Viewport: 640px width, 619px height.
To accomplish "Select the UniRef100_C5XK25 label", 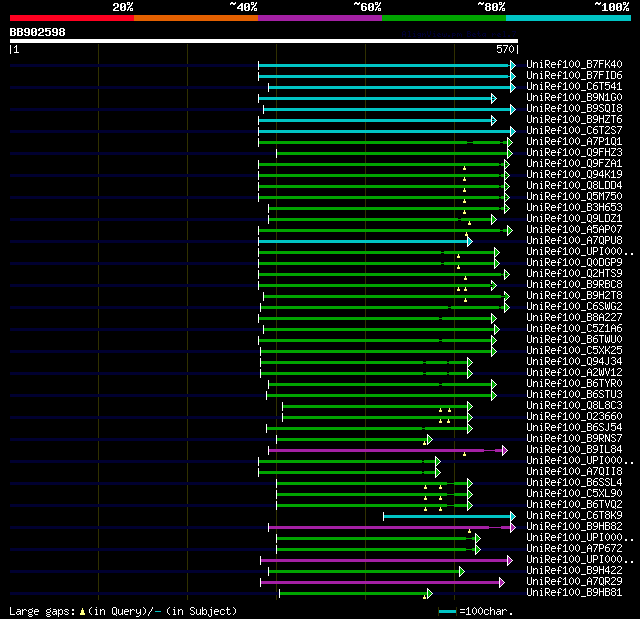I will (x=574, y=351).
